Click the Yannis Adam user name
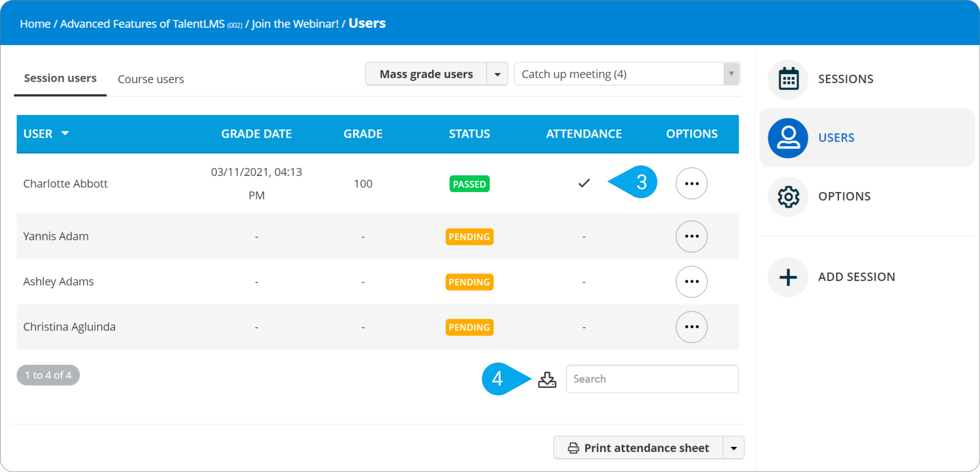This screenshot has height=472, width=980. [x=56, y=236]
